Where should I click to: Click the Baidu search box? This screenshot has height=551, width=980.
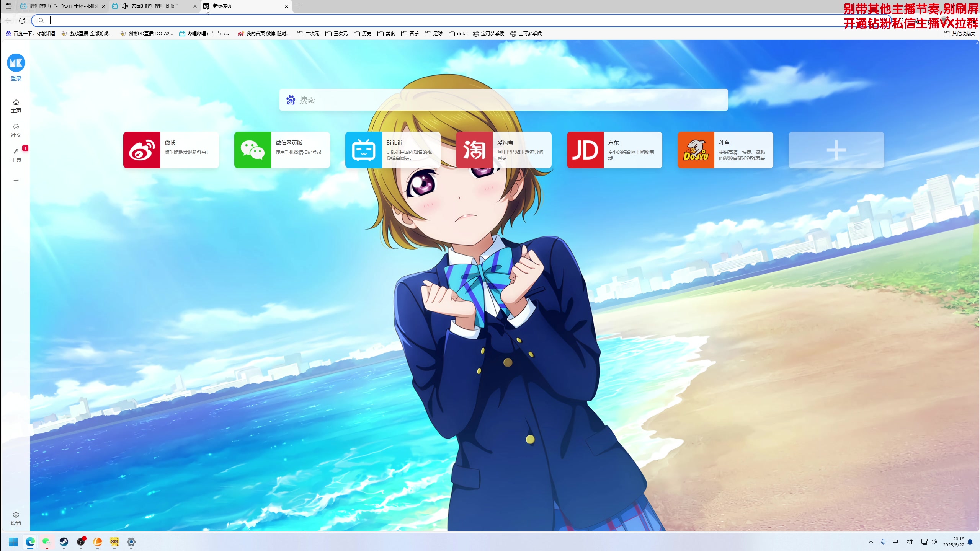coord(504,100)
